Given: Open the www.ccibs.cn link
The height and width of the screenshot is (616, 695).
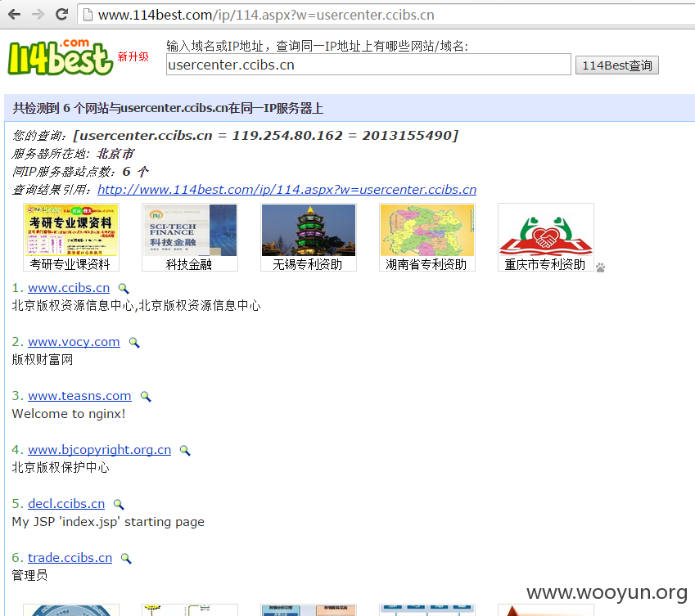Looking at the screenshot, I should click(69, 288).
